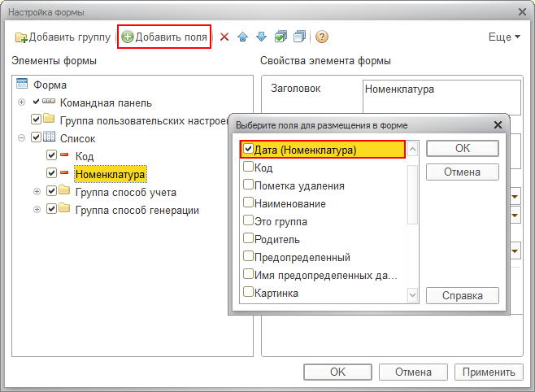Select the Форма root tree item
Screen dimensions: 535x392
click(50, 85)
